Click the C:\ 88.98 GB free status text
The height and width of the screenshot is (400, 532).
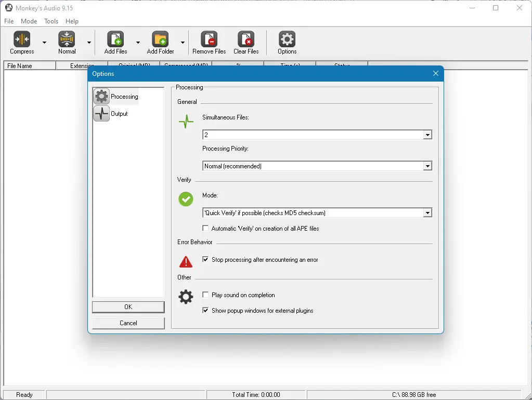click(x=414, y=395)
